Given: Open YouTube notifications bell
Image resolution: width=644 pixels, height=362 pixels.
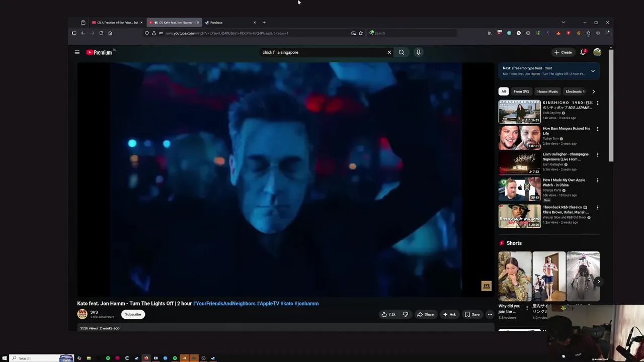Looking at the screenshot, I should 583,52.
